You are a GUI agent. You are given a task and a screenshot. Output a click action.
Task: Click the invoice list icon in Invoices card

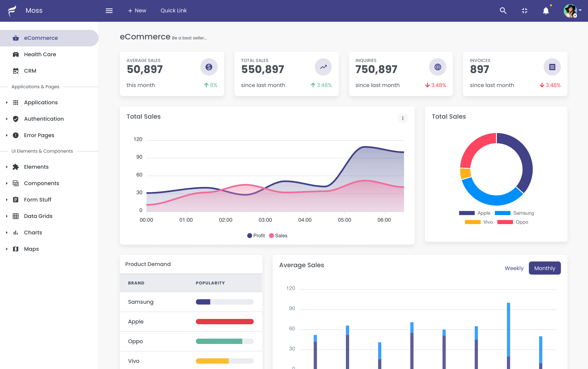(552, 67)
